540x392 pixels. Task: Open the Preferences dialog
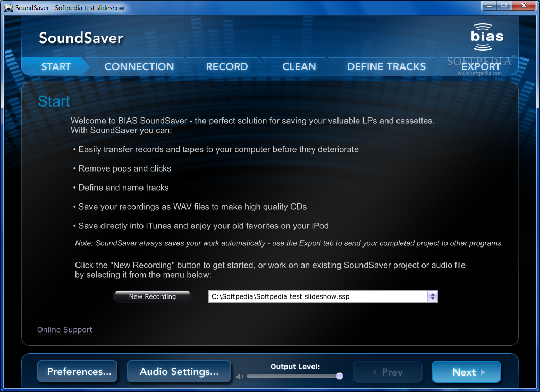tap(79, 372)
